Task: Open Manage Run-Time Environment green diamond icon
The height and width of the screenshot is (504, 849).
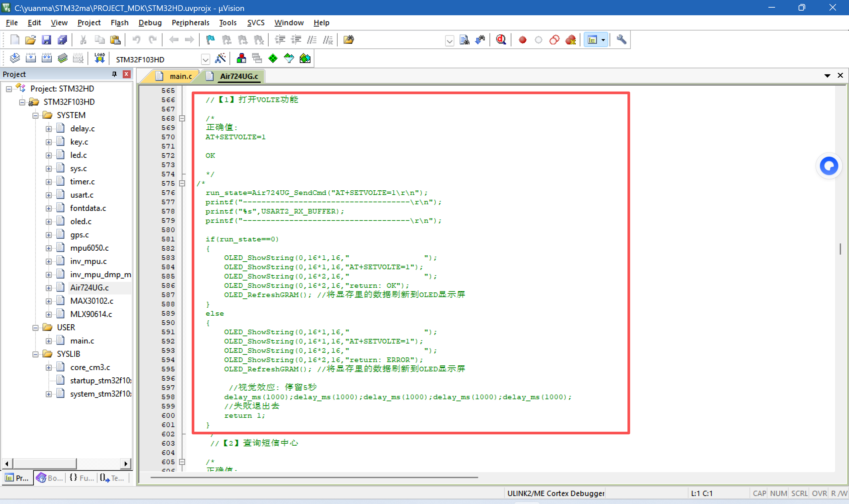Action: point(273,58)
